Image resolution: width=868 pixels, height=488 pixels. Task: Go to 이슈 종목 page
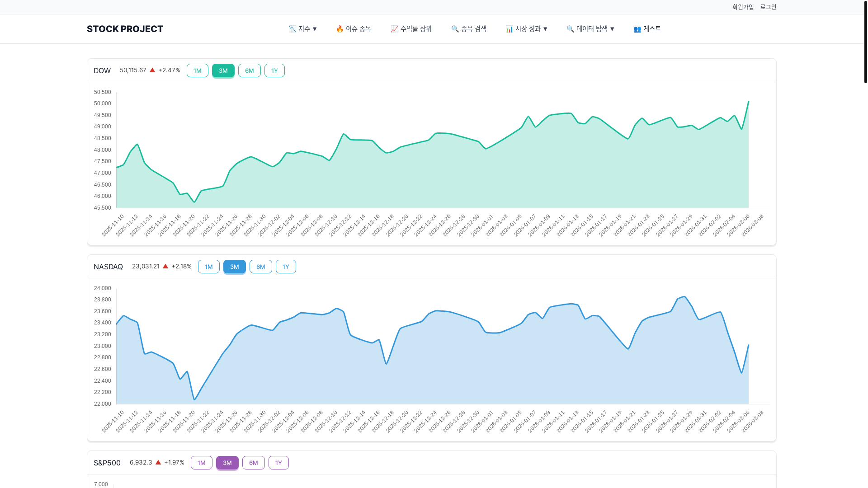(x=354, y=29)
